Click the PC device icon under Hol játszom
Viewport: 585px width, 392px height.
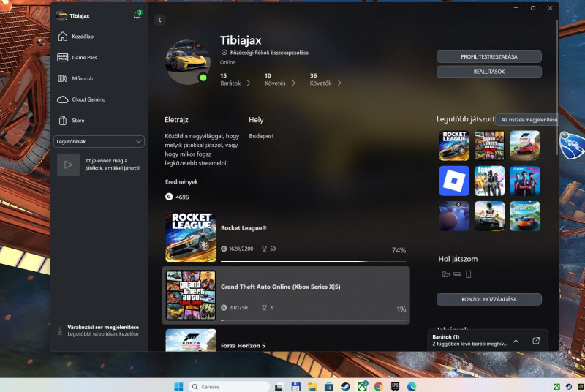[x=445, y=274]
